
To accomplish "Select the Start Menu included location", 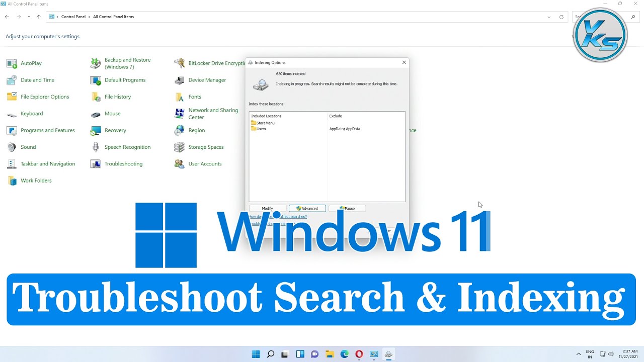I will click(x=263, y=123).
